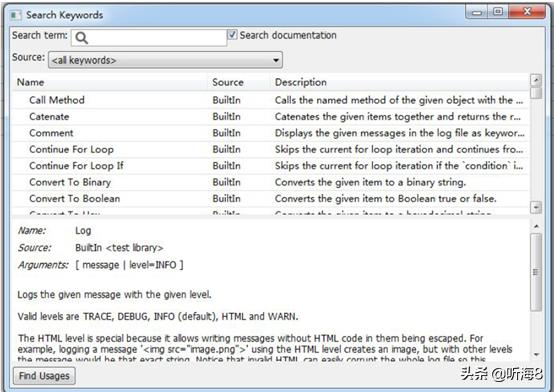The height and width of the screenshot is (392, 554).
Task: Click details pane scrollbar down arrow
Action: [536, 355]
